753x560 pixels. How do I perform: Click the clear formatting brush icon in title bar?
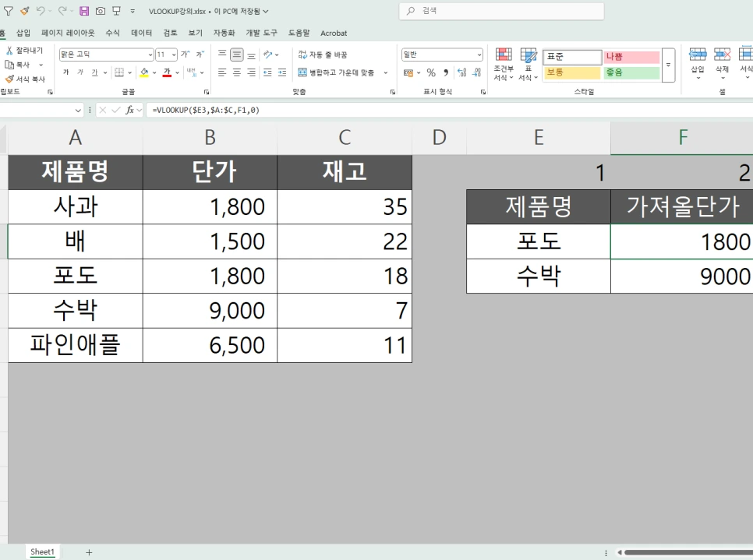tap(25, 11)
